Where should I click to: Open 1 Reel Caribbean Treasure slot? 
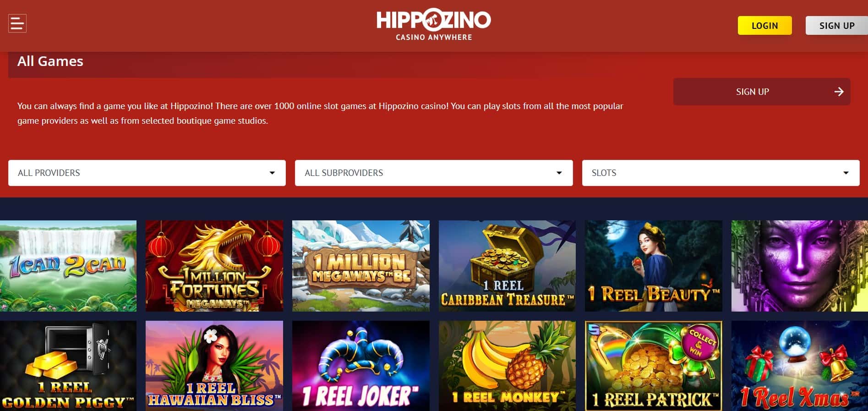507,266
